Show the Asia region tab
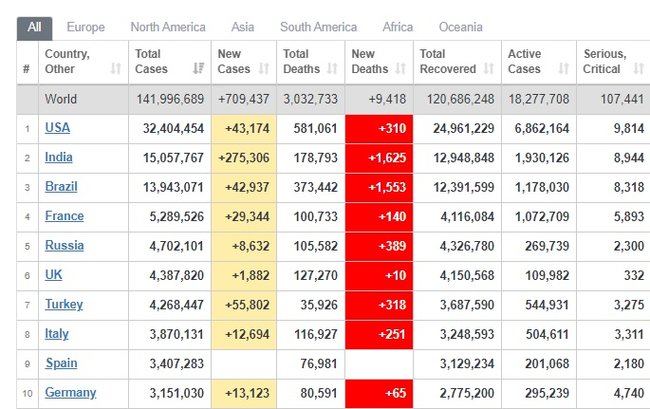This screenshot has width=650, height=409. (x=242, y=27)
